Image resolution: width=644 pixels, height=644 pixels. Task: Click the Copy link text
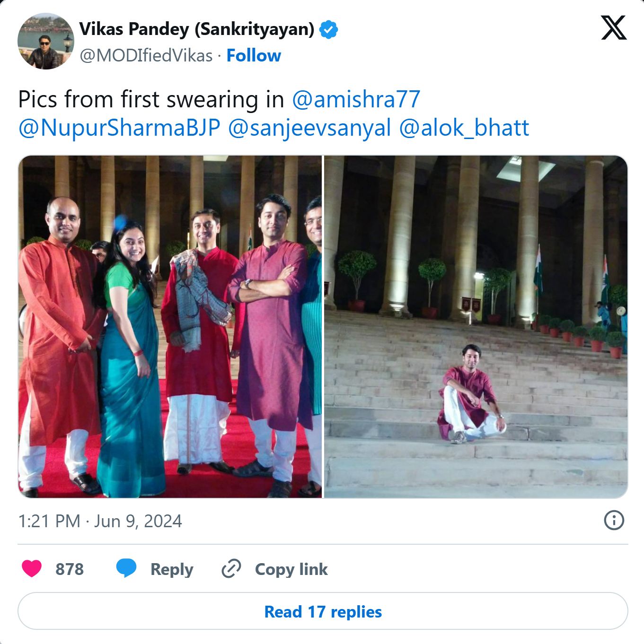291,569
